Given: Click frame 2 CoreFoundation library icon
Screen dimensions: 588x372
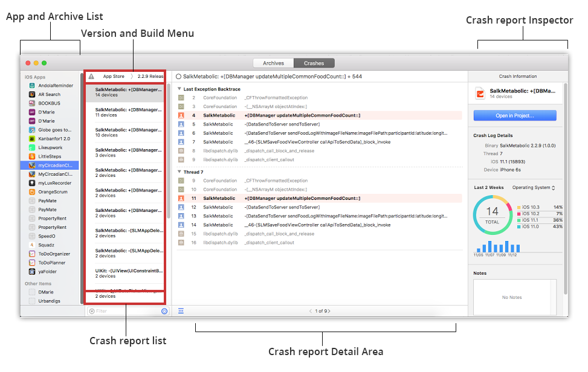Looking at the screenshot, I should click(x=181, y=98).
